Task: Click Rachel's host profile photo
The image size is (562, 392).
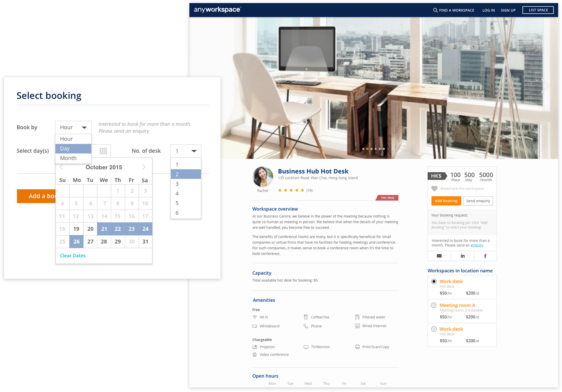Action: pyautogui.click(x=263, y=177)
